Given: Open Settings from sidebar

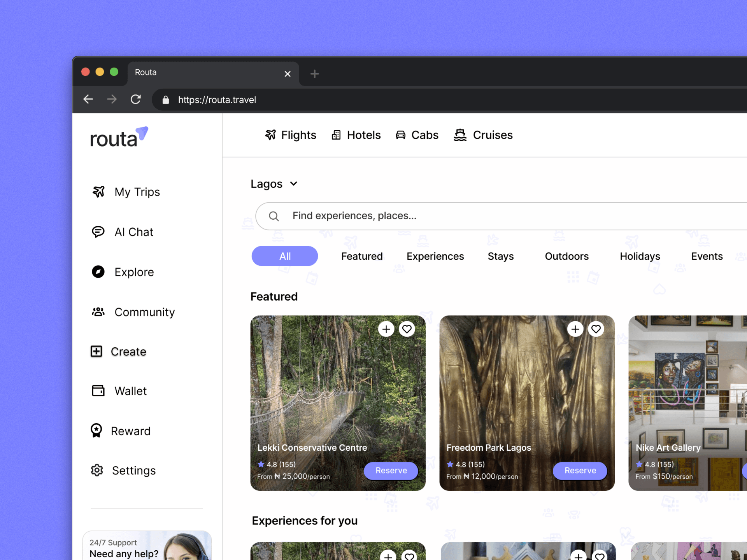Looking at the screenshot, I should pos(123,471).
